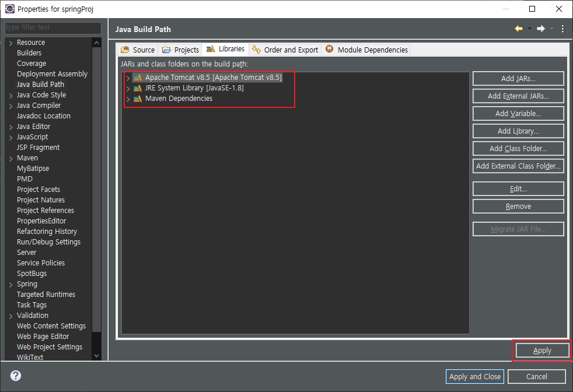Open forward history dropdown arrow

tap(551, 29)
